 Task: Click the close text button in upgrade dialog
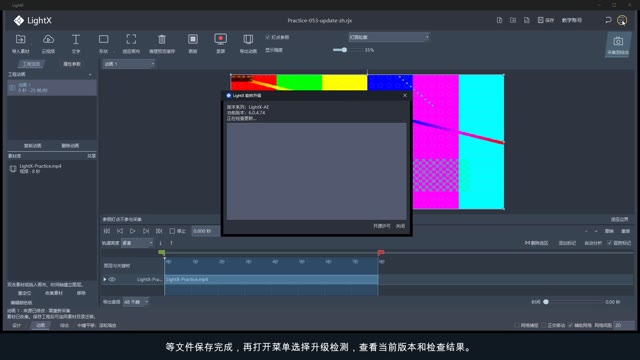(x=400, y=226)
